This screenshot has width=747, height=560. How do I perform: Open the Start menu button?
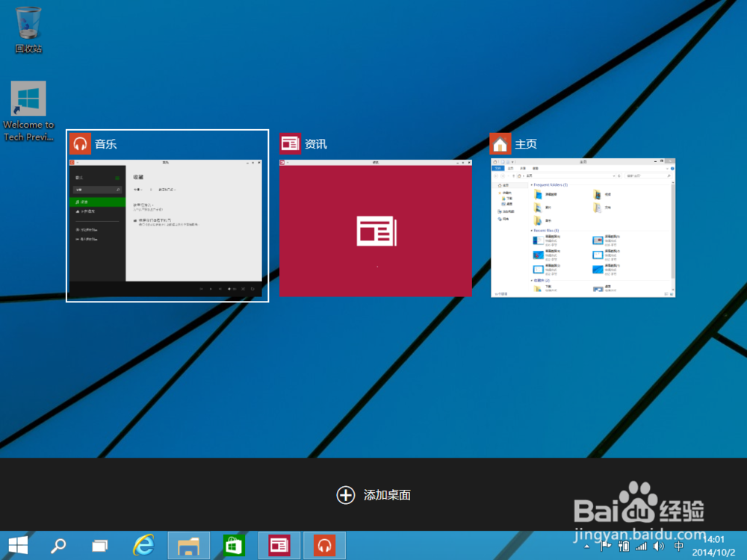pos(16,545)
